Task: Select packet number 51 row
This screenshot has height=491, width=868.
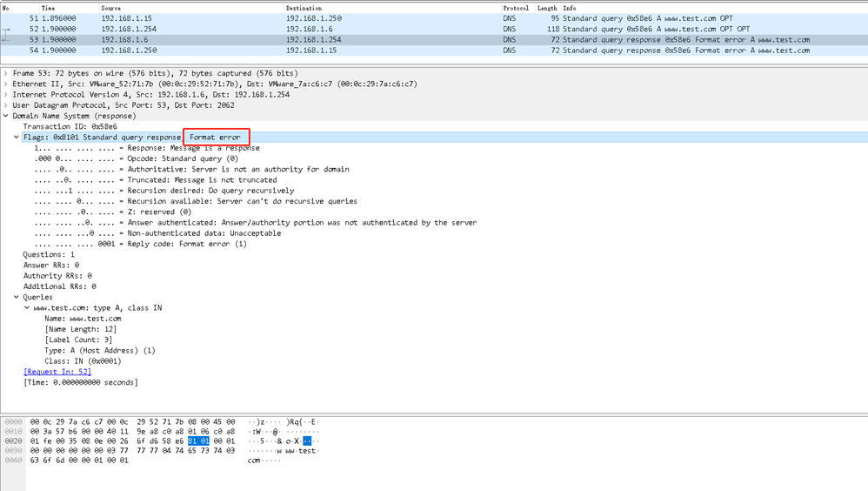Action: coord(434,18)
